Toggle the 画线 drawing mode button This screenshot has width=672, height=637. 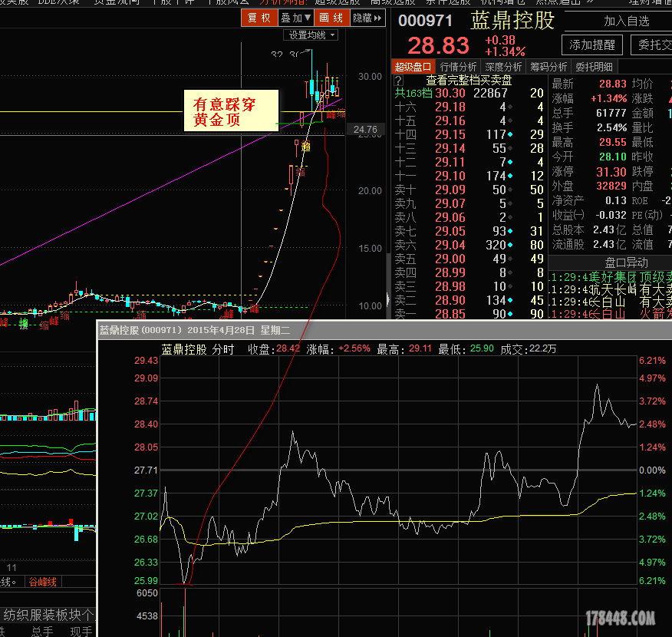point(331,18)
